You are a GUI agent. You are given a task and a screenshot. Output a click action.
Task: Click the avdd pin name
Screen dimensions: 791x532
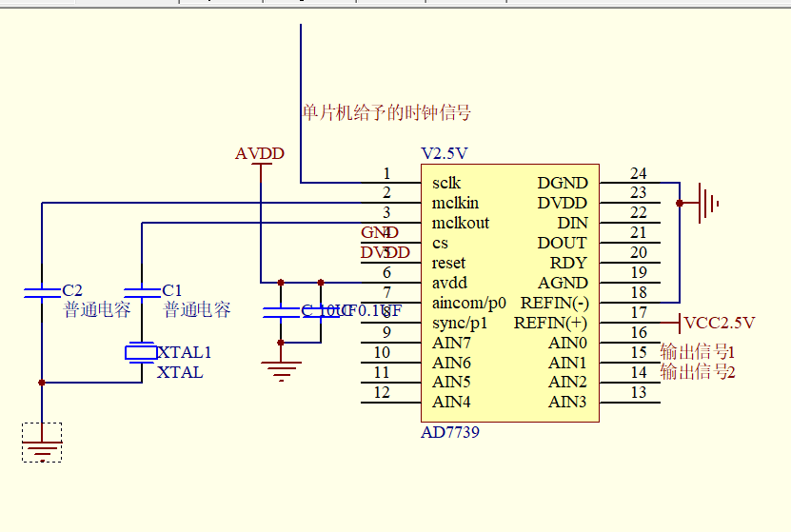pos(449,283)
